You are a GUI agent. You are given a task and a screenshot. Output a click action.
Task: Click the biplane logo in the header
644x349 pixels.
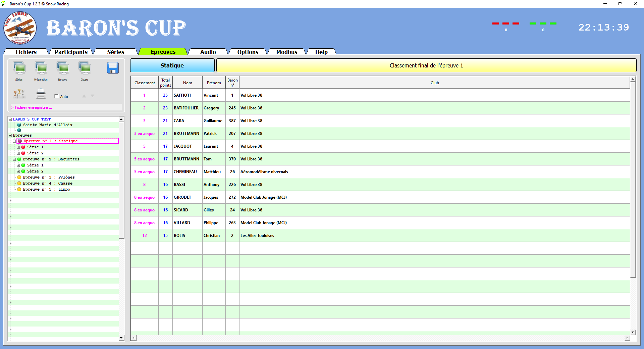[x=20, y=28]
